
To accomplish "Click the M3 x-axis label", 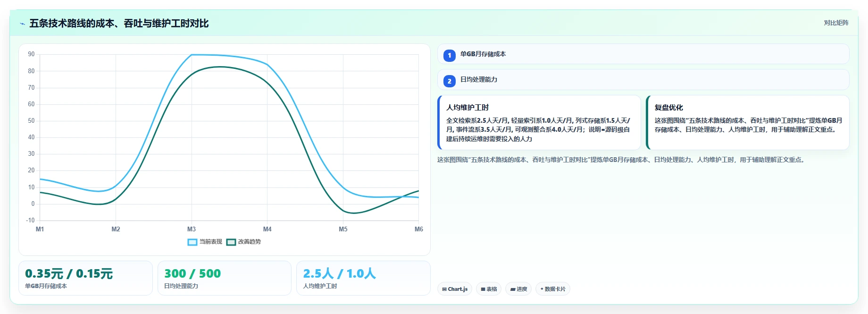I will point(192,229).
